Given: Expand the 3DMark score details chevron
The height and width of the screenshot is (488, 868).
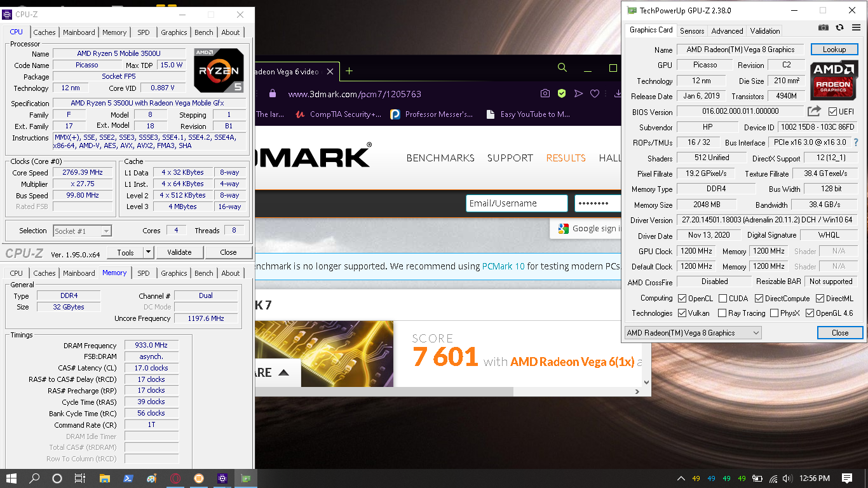Looking at the screenshot, I should point(284,372).
